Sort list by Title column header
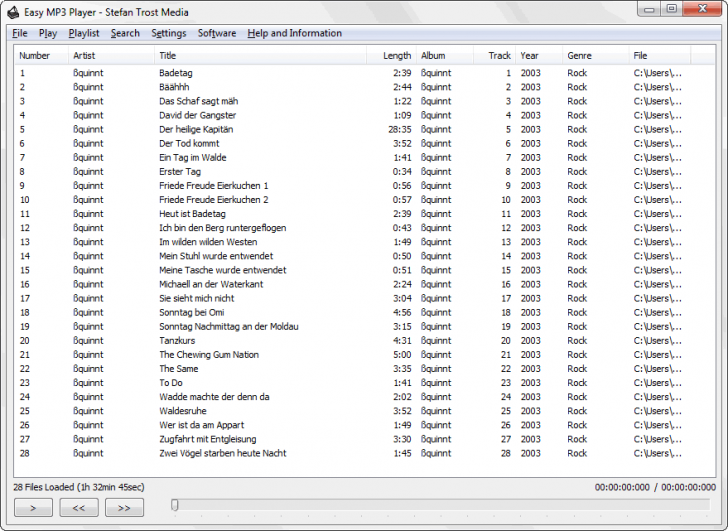Screen dimensions: 728x531 pos(260,56)
